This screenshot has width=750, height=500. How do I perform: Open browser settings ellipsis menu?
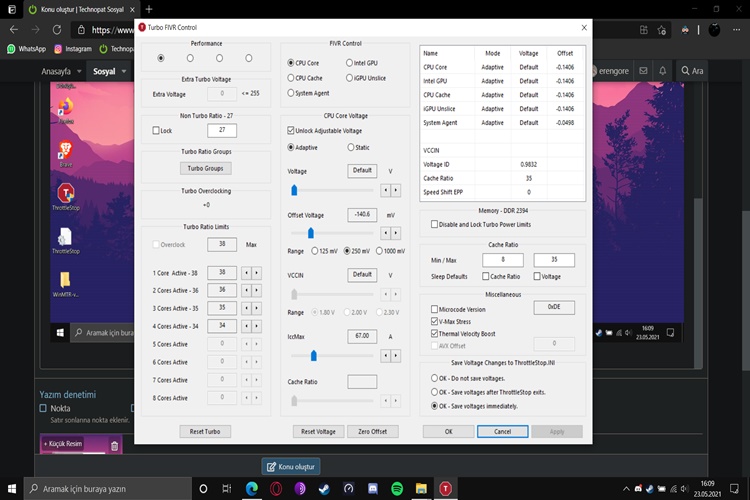pyautogui.click(x=736, y=30)
